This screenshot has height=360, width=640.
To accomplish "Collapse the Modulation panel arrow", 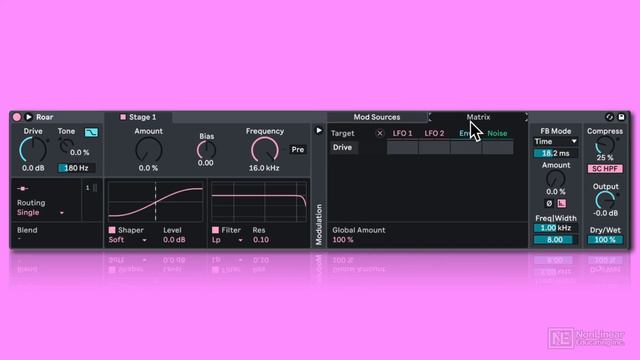I will click(x=319, y=131).
